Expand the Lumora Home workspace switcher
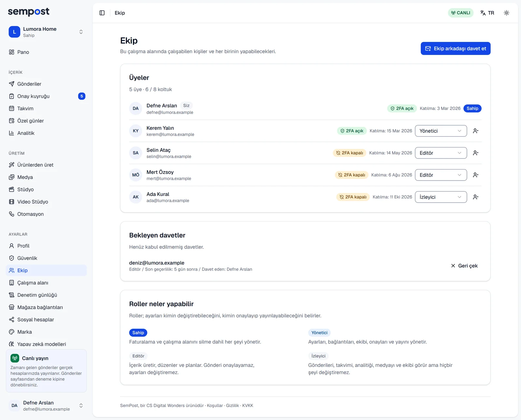The height and width of the screenshot is (420, 521). tap(46, 32)
